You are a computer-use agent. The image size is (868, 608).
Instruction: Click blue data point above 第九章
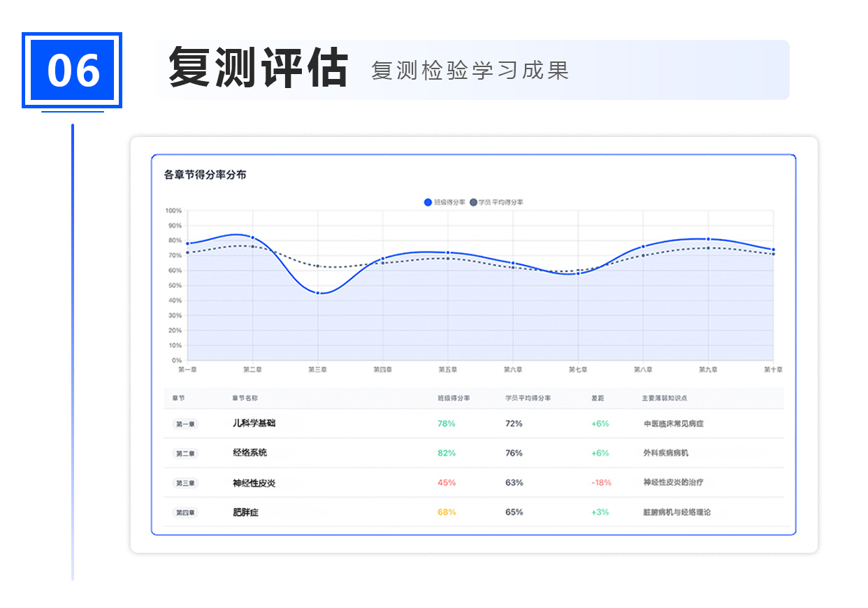pos(708,239)
